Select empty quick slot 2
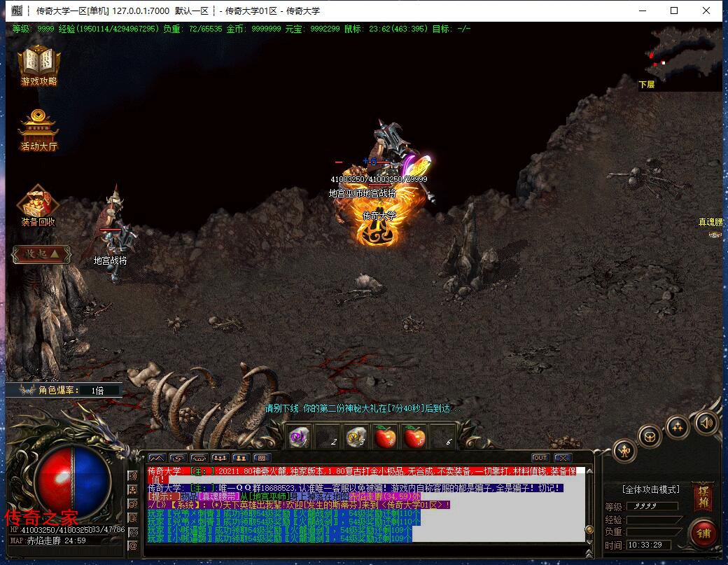 (x=328, y=437)
